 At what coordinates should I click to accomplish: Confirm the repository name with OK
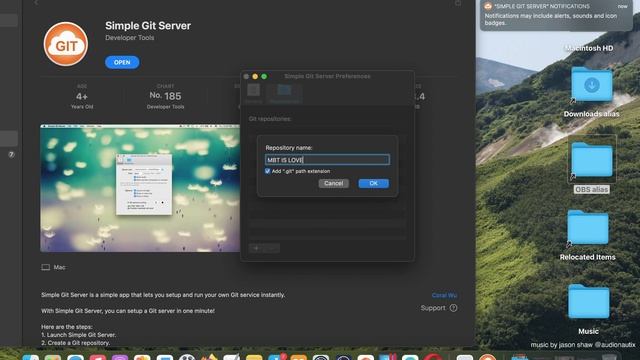coord(373,183)
